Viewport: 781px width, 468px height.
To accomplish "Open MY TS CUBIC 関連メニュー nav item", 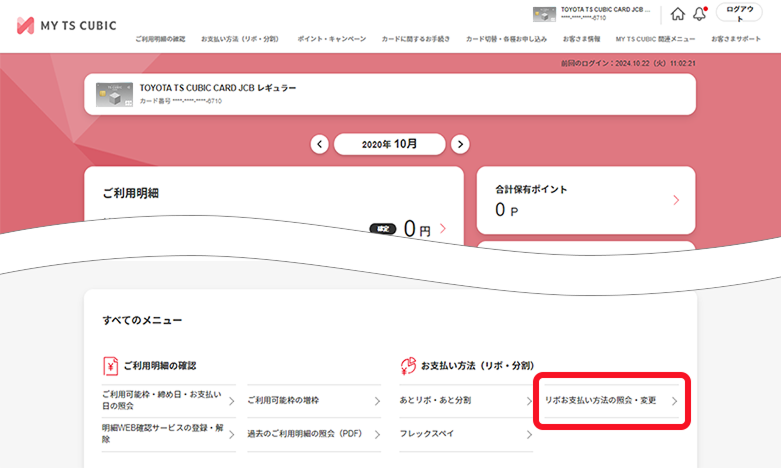I will coord(655,39).
